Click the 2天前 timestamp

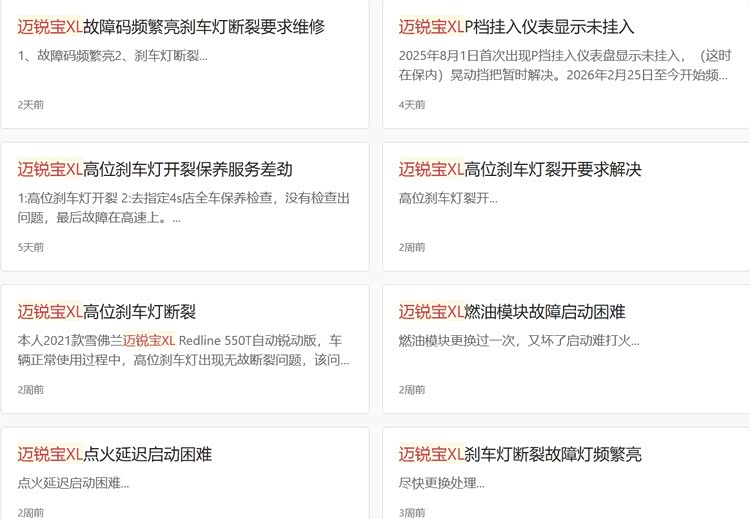click(x=31, y=105)
